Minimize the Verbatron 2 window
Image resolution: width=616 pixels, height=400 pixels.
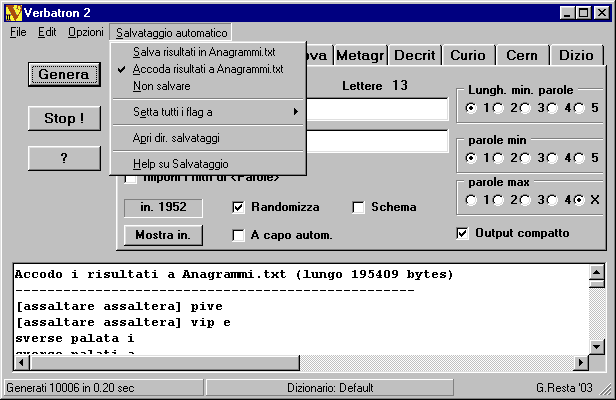point(567,13)
